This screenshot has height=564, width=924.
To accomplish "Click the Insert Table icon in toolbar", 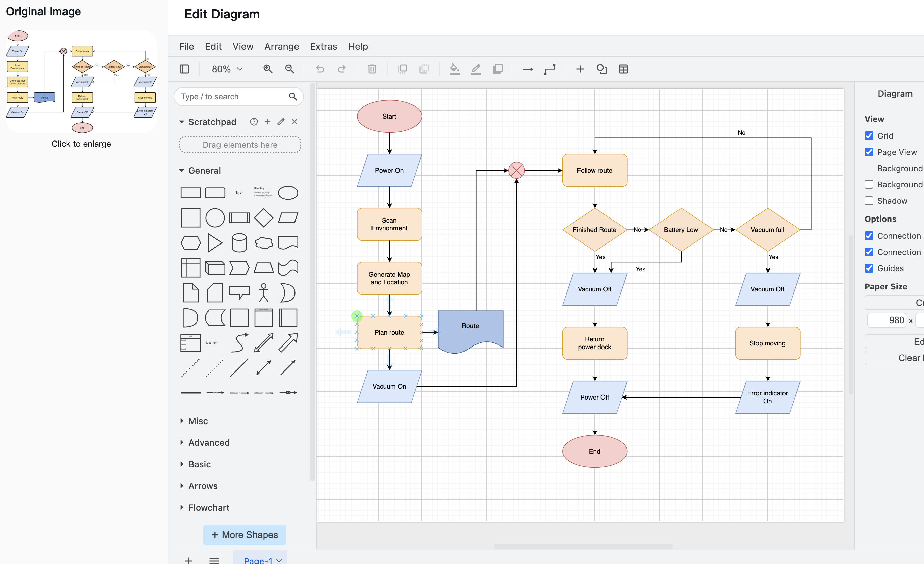I will (623, 69).
